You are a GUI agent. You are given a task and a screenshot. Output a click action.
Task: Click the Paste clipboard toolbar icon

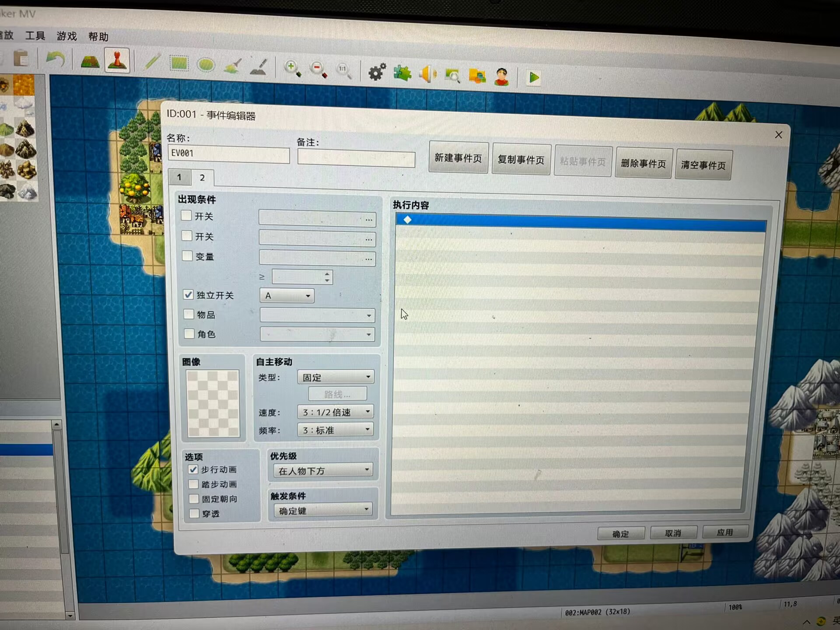coord(21,58)
